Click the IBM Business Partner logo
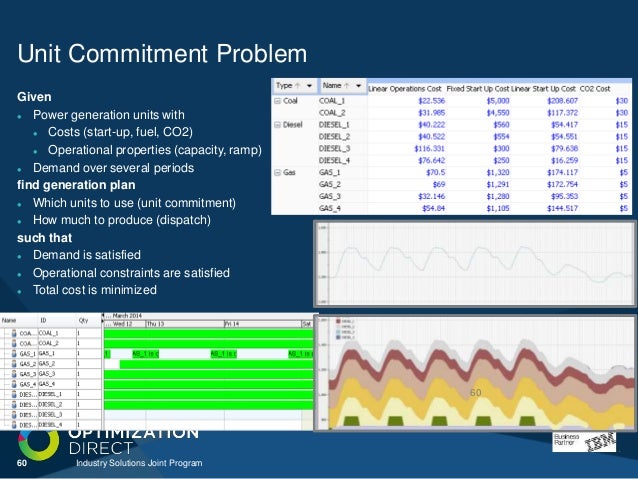This screenshot has width=638, height=479. [x=584, y=442]
